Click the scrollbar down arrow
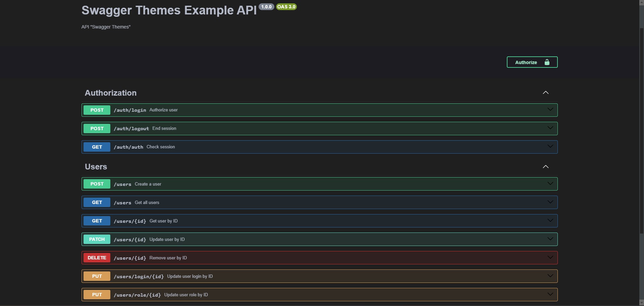Screen dimensions: 644x306 [642, 303]
